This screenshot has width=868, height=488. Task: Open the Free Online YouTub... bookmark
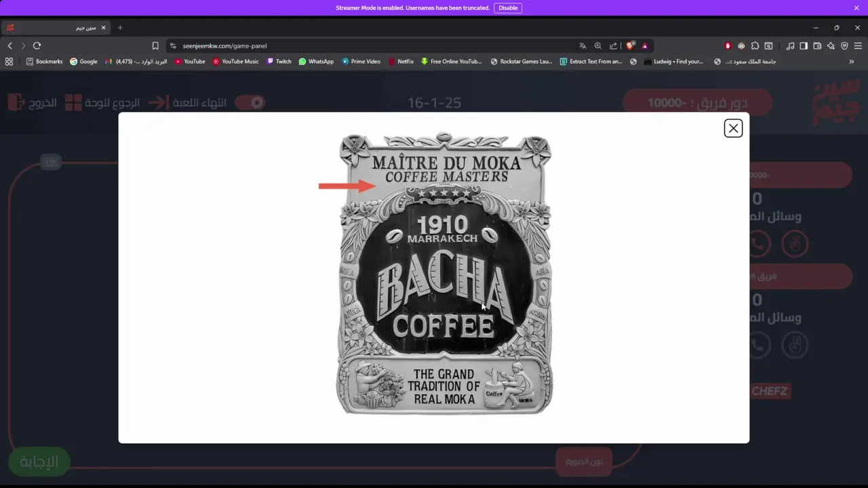(451, 61)
